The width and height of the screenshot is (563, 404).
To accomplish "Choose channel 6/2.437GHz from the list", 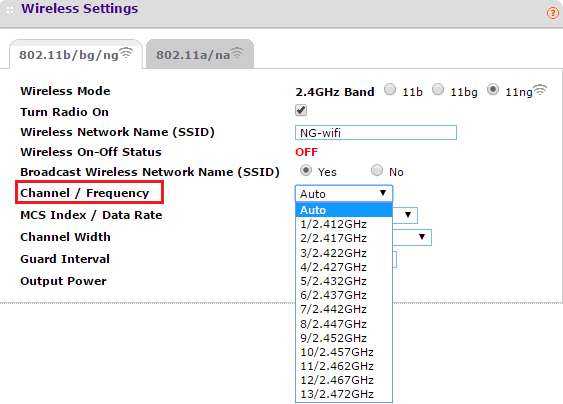I will point(344,295).
